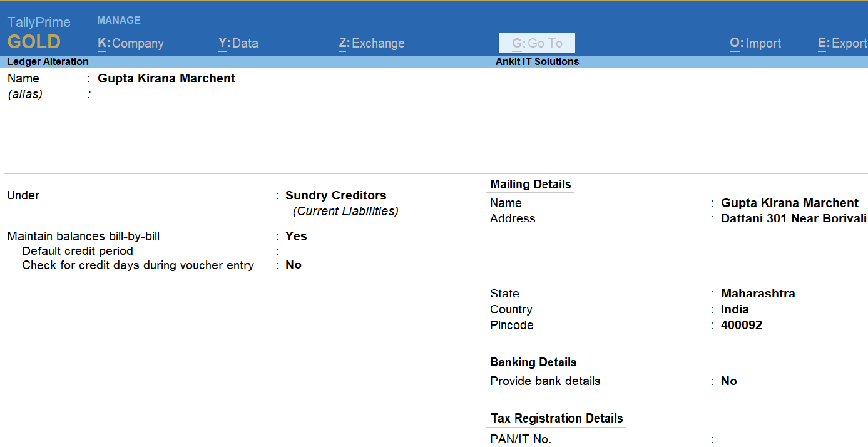Viewport: 868px width, 447px height.
Task: Change the Country value India
Action: tap(735, 309)
